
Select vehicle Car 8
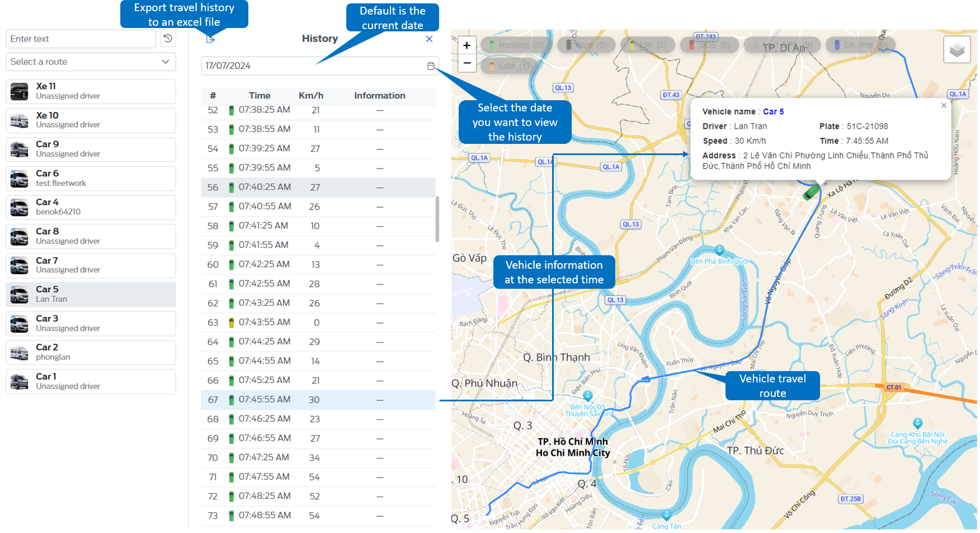91,236
